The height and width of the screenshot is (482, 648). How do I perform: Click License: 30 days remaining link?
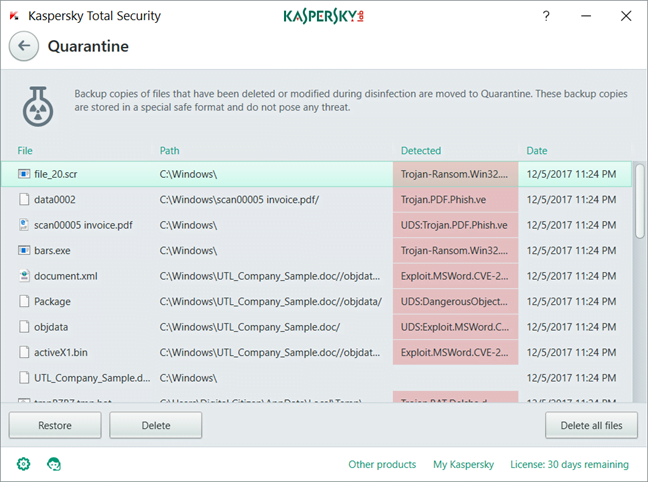(569, 464)
